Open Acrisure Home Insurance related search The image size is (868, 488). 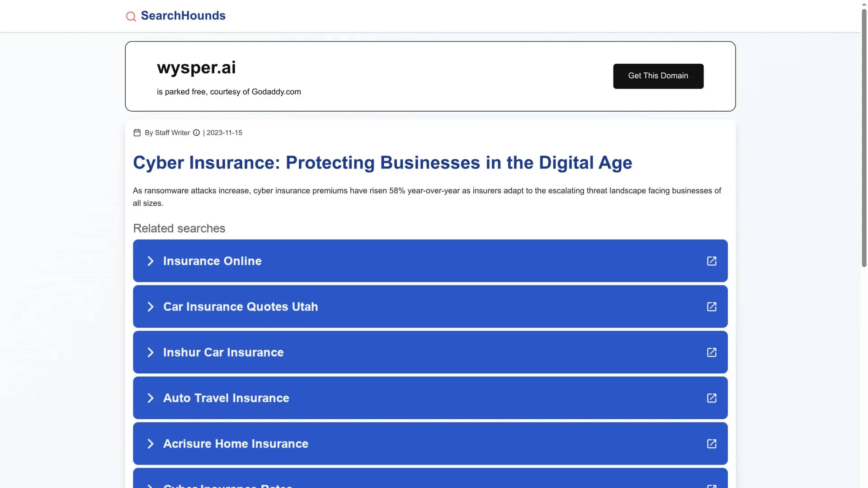pos(430,443)
